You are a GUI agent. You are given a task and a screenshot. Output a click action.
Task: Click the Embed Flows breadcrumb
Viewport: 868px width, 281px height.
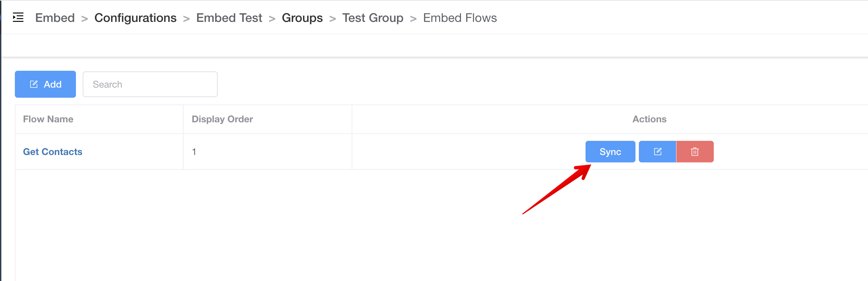460,18
